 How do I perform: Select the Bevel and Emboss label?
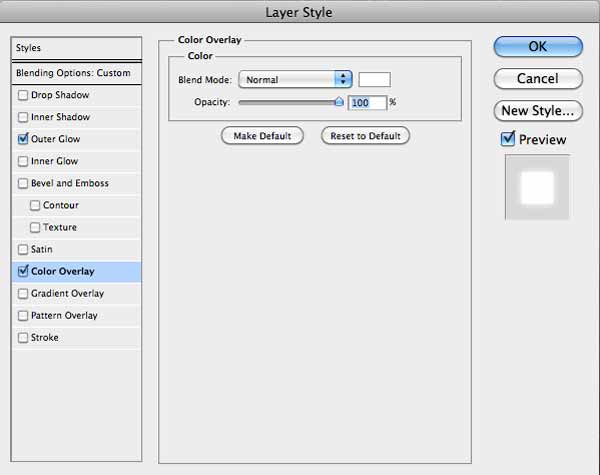tap(70, 183)
